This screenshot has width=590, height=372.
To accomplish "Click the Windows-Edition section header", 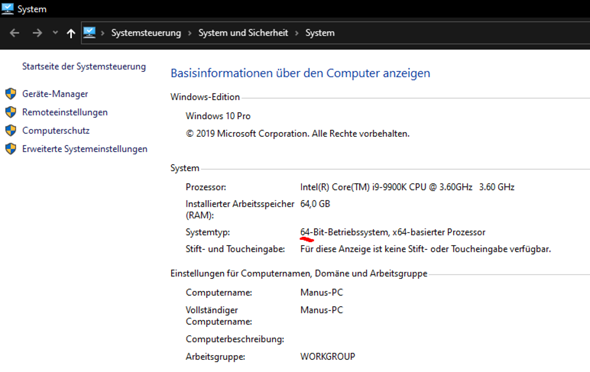I will click(x=205, y=97).
